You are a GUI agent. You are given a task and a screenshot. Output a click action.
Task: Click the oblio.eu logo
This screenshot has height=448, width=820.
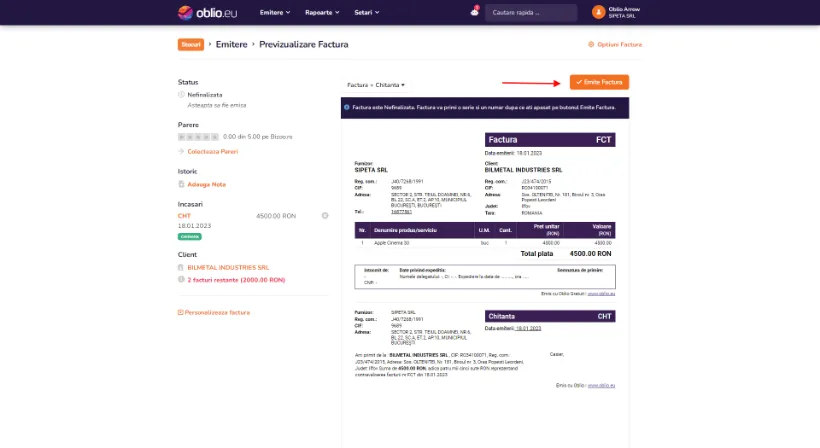click(x=207, y=12)
